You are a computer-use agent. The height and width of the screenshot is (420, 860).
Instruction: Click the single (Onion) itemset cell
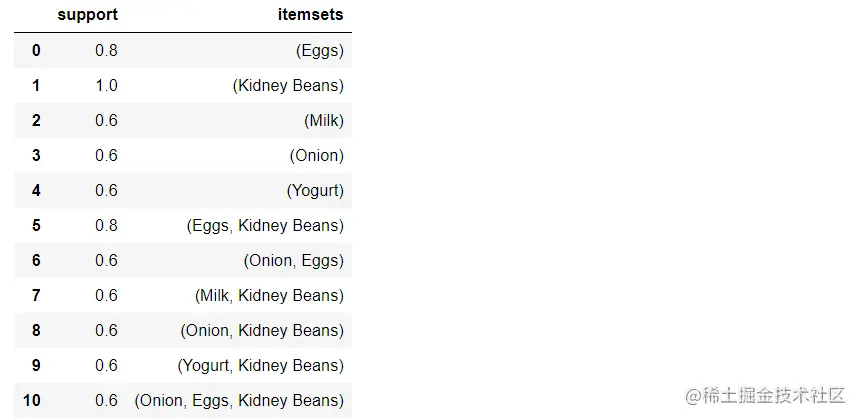[x=317, y=155]
